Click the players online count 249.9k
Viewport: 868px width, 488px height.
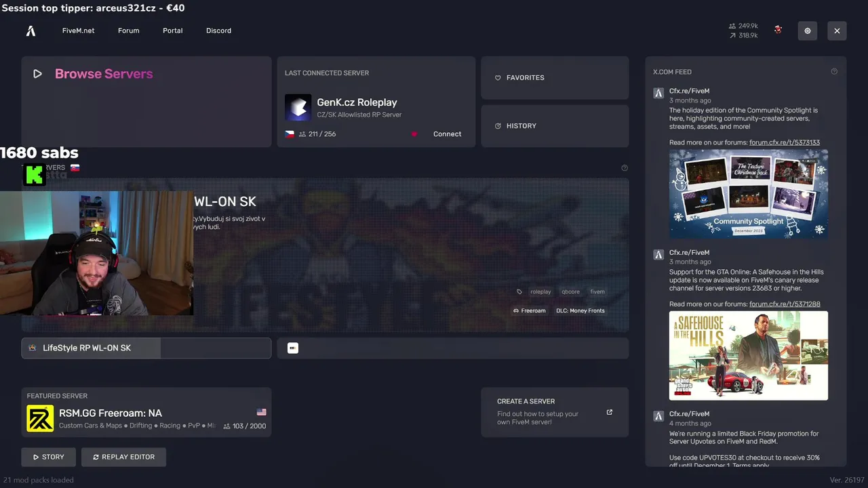743,26
